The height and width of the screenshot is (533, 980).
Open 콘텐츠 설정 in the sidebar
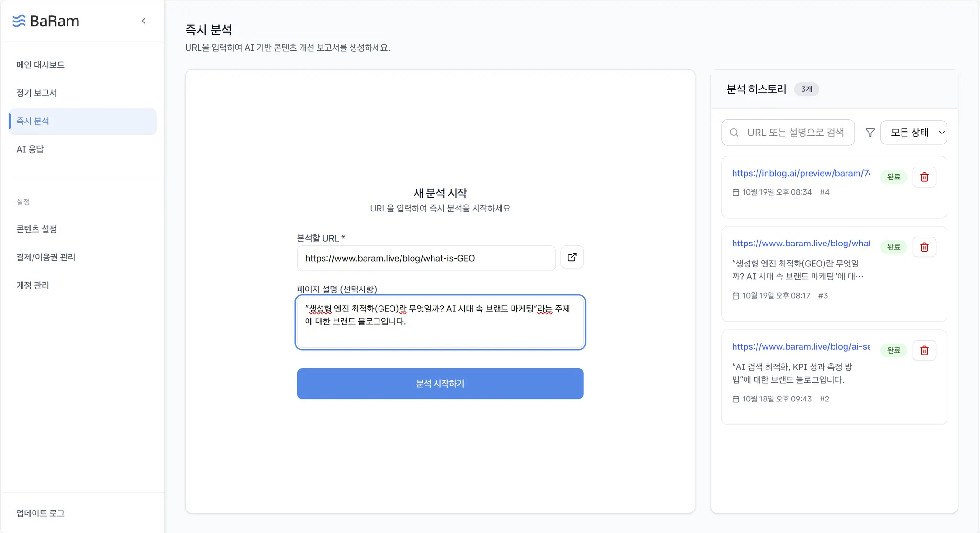click(x=37, y=229)
